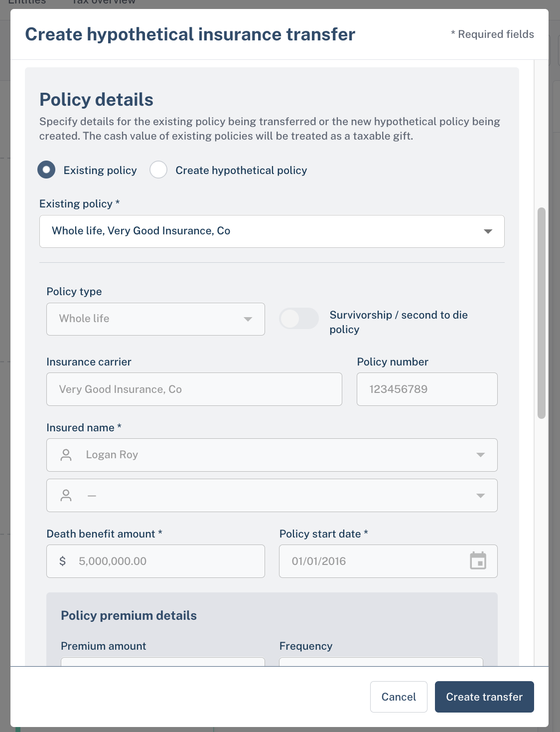Click the person icon beside Logan Roy
Viewport: 560px width, 732px height.
click(x=66, y=455)
